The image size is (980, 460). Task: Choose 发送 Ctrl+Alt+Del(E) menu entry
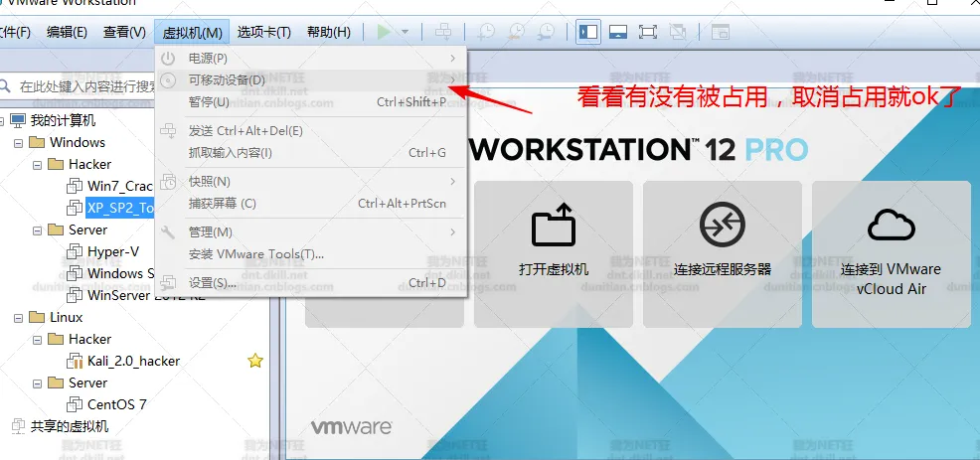click(311, 131)
